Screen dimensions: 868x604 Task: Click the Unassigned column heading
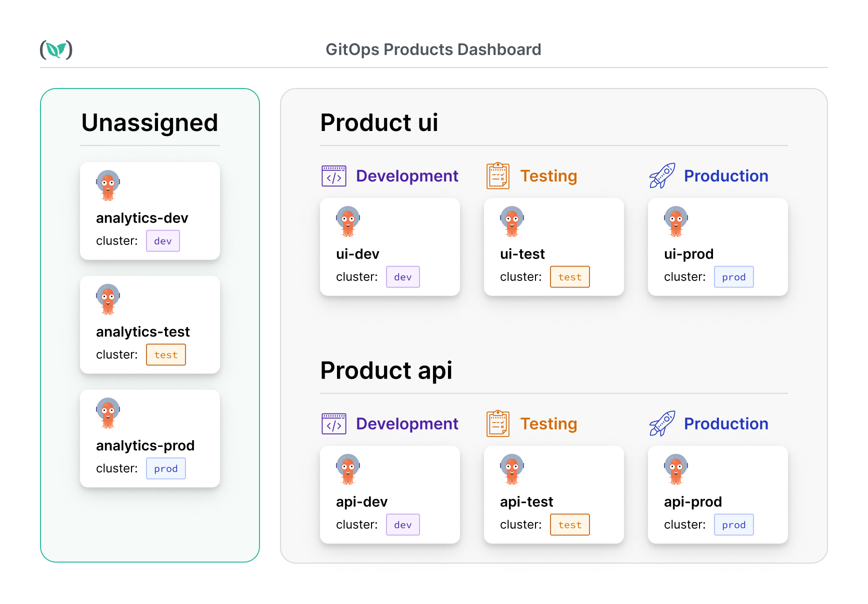tap(149, 122)
